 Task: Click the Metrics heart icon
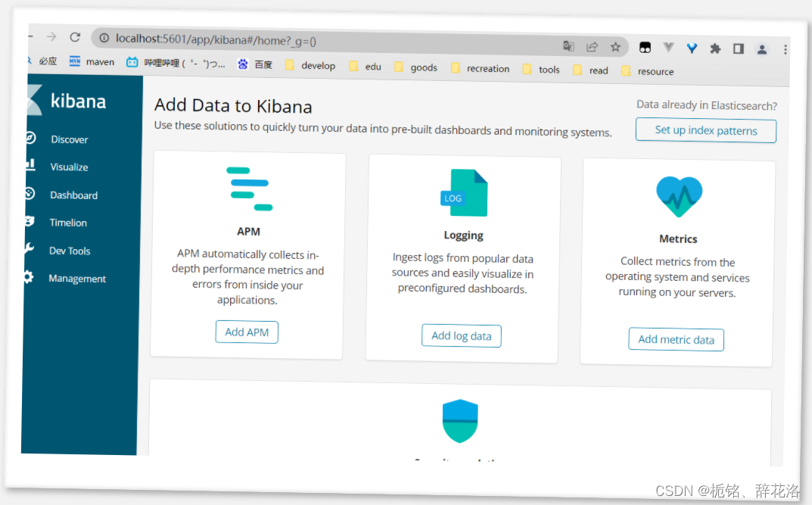[679, 196]
